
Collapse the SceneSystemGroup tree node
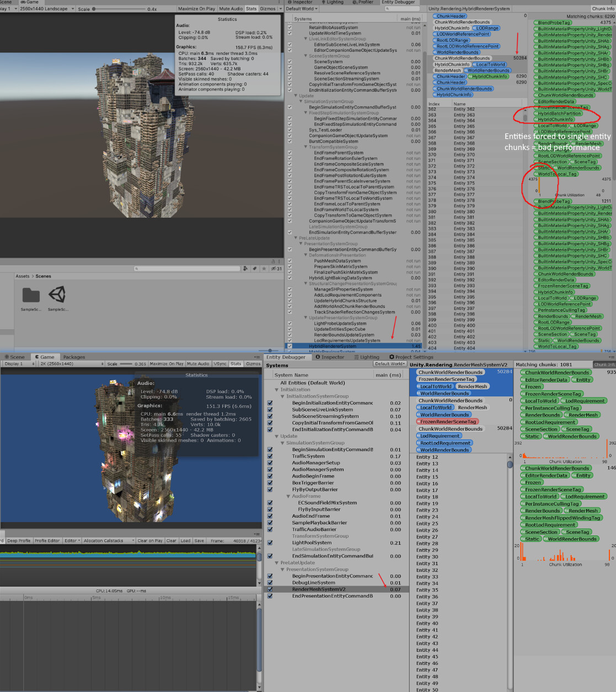pyautogui.click(x=306, y=56)
